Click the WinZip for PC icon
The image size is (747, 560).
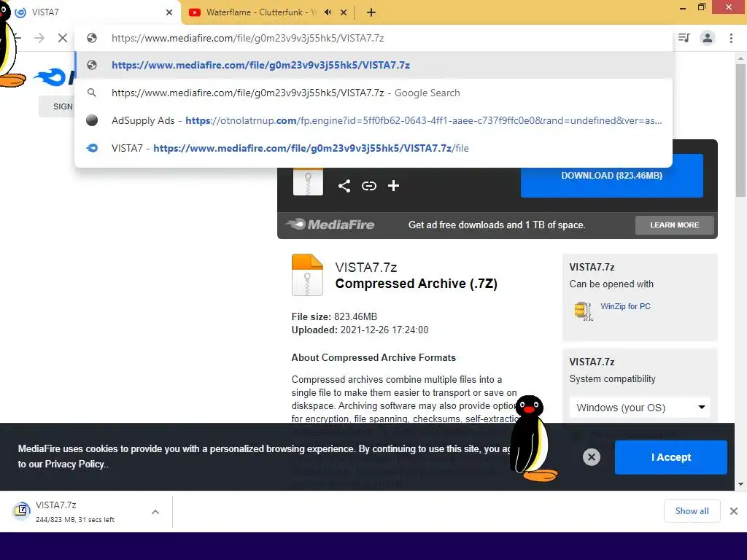583,311
